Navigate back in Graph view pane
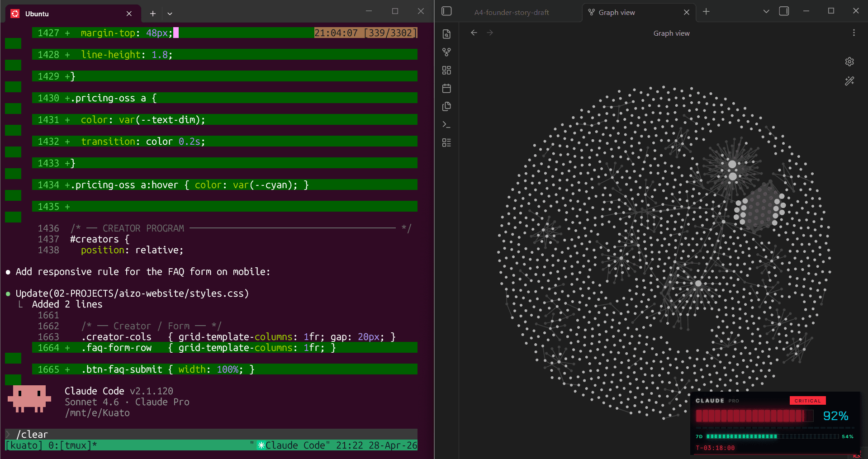 [474, 33]
